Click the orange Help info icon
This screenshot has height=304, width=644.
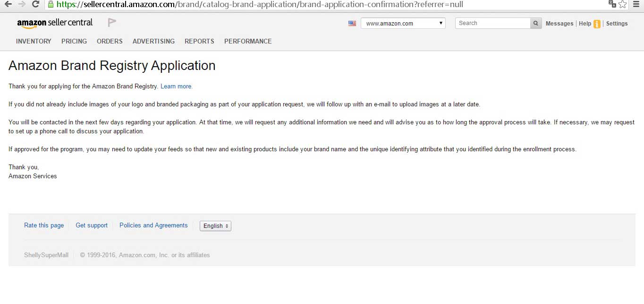(597, 24)
